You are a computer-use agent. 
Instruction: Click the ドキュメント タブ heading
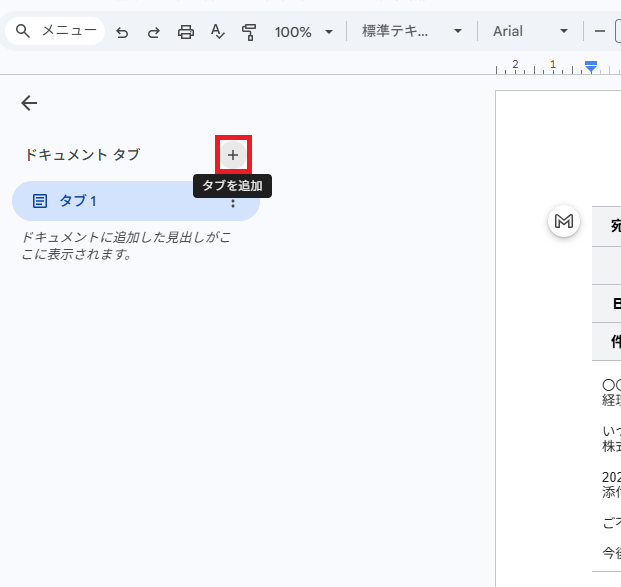point(83,154)
